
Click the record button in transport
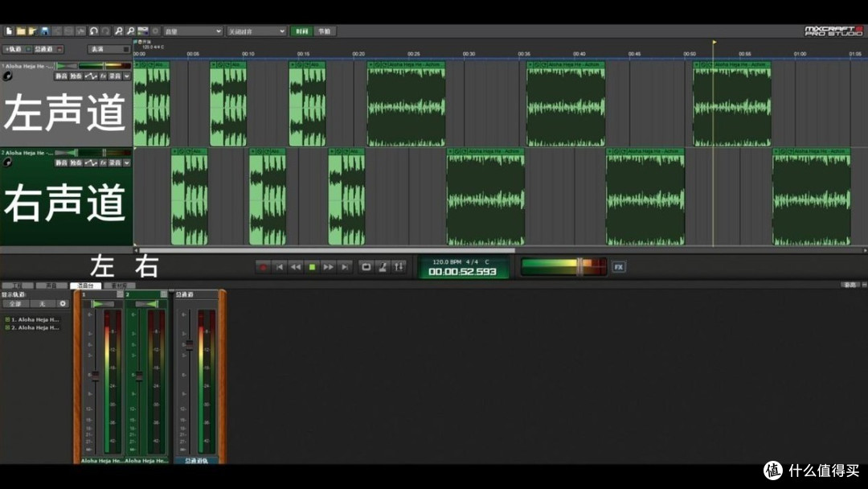click(x=264, y=267)
